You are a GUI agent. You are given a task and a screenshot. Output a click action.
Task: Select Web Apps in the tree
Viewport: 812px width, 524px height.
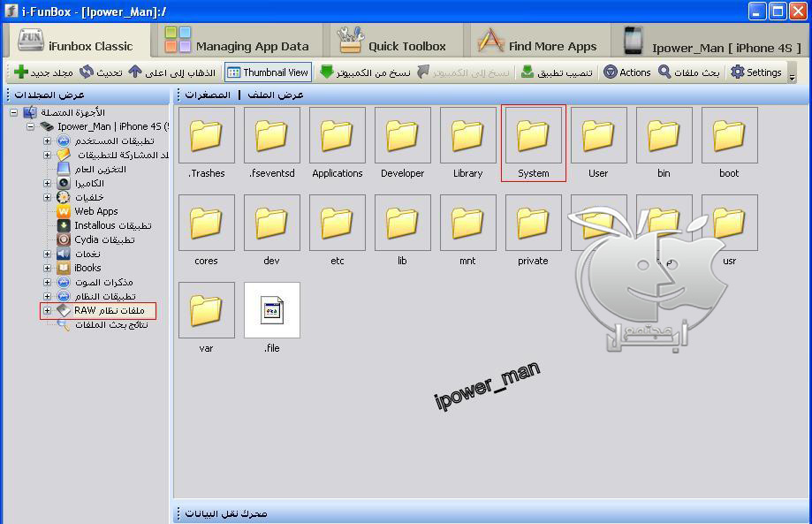coord(95,211)
